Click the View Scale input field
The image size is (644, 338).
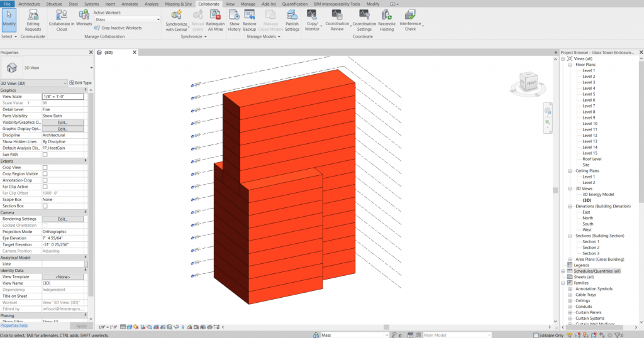coord(63,96)
